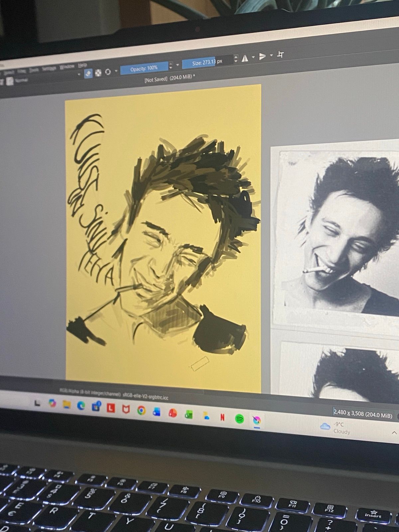Open the Help menu
The height and width of the screenshot is (532, 399).
coord(82,65)
